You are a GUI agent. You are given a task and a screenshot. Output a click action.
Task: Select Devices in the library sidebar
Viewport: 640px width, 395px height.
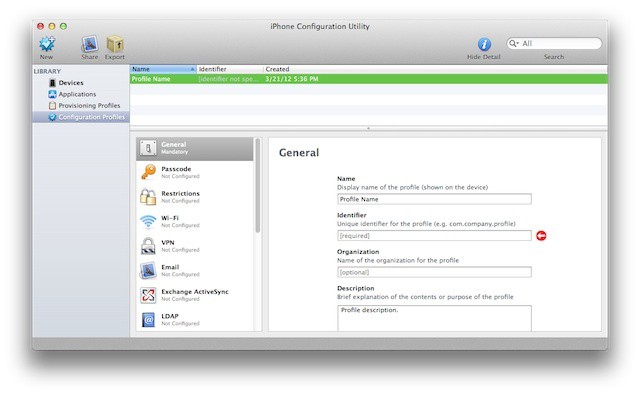pos(71,82)
